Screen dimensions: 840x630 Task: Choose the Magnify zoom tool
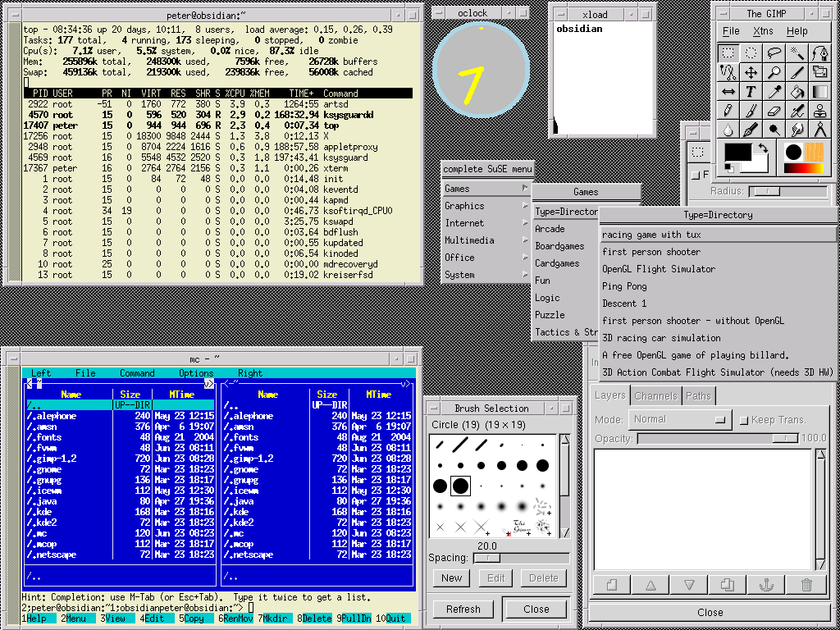tap(774, 72)
